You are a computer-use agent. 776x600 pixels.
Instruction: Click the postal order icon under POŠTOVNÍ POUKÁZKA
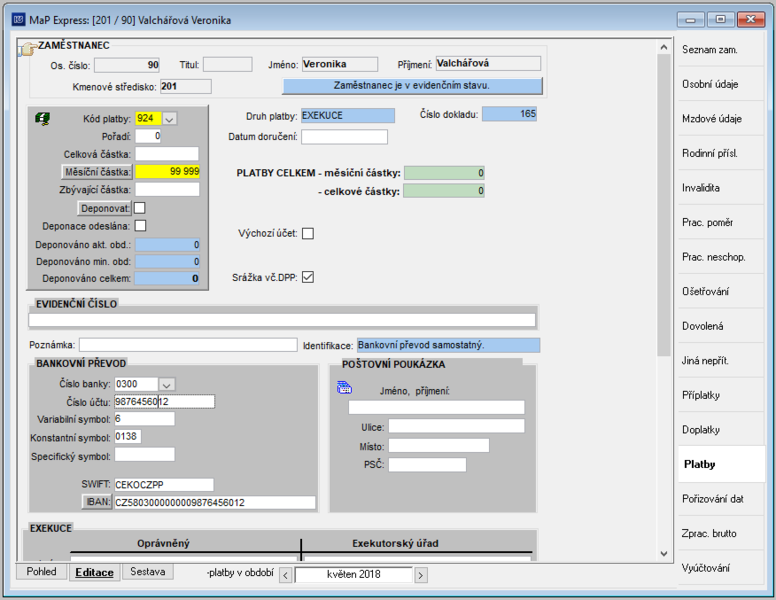344,388
